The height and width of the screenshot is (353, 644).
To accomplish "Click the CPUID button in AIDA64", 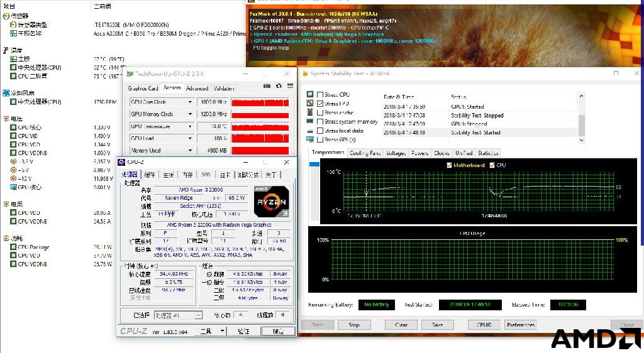I will [x=484, y=325].
